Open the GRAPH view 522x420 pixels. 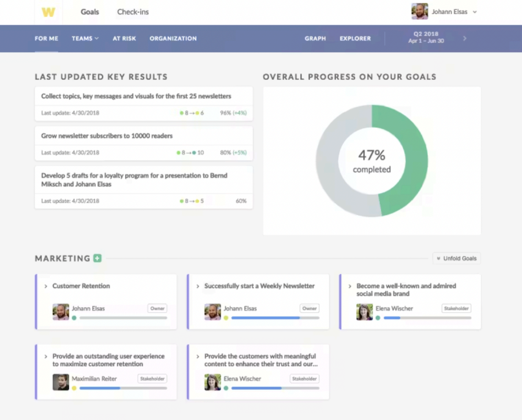(315, 38)
